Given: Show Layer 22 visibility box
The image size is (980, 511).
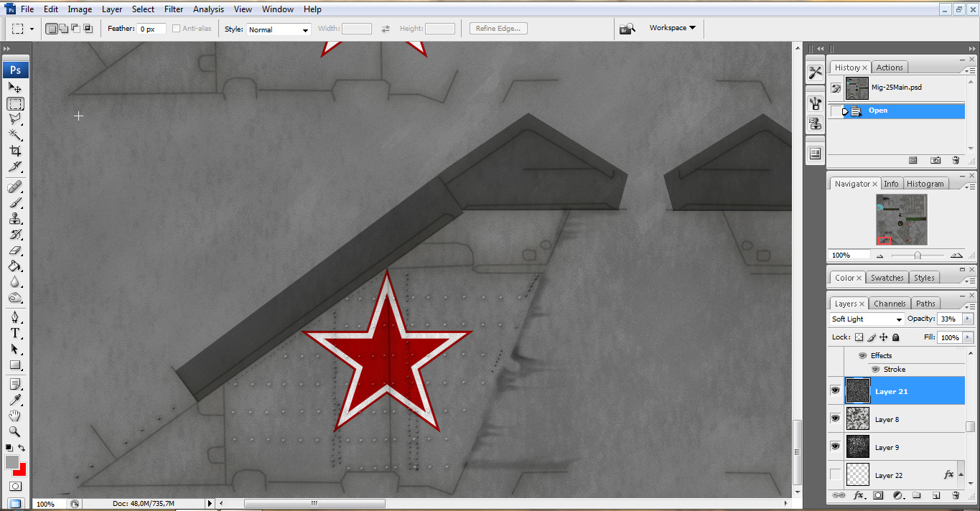Looking at the screenshot, I should 835,474.
